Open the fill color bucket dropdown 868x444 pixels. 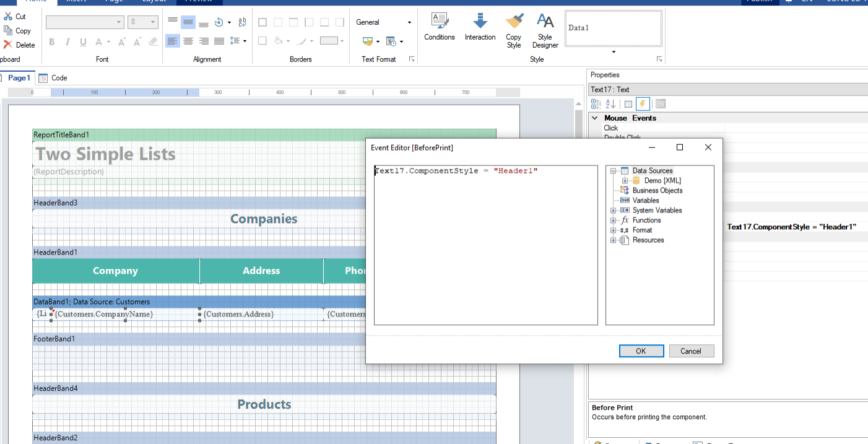click(x=288, y=41)
